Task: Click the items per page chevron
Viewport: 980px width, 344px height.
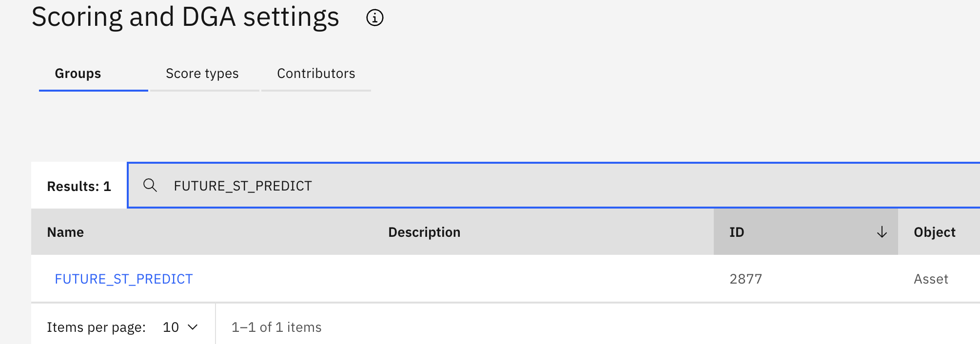Action: 193,327
